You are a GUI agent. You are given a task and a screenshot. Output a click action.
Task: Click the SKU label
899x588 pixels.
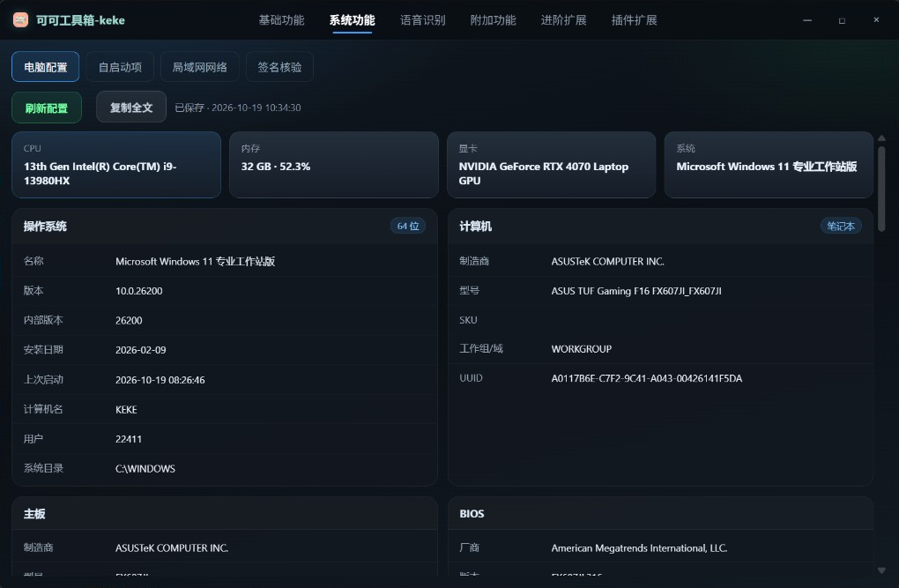(x=468, y=320)
